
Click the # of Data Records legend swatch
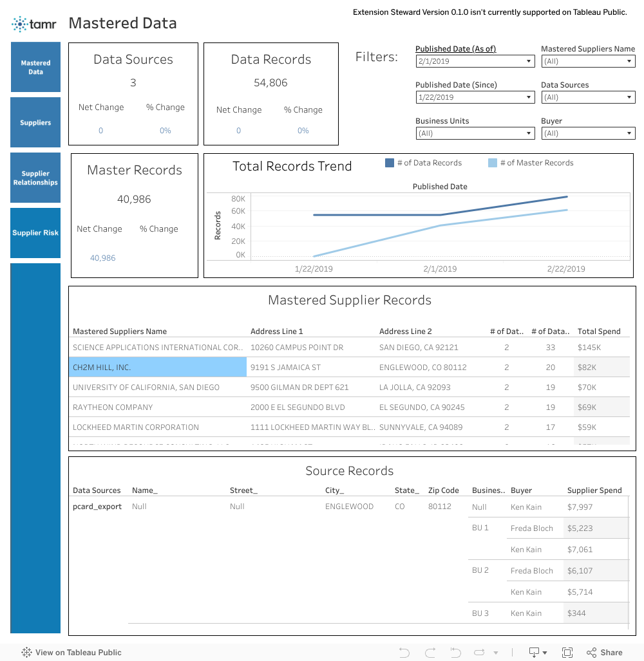point(389,163)
